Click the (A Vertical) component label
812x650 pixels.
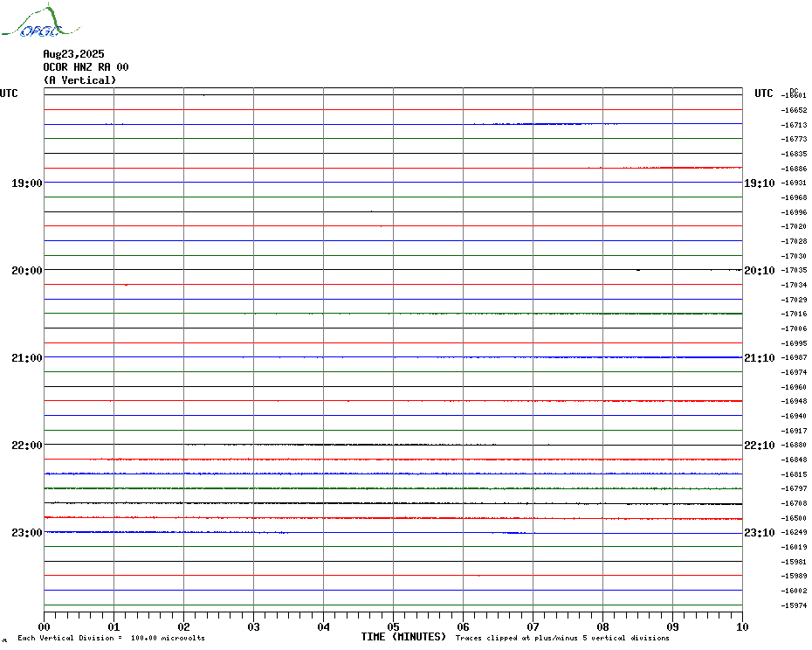tap(79, 80)
